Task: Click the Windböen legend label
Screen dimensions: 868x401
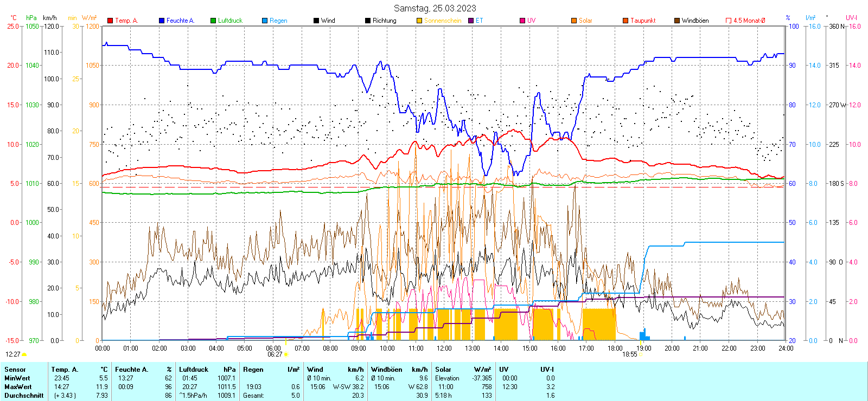Action: tap(695, 21)
